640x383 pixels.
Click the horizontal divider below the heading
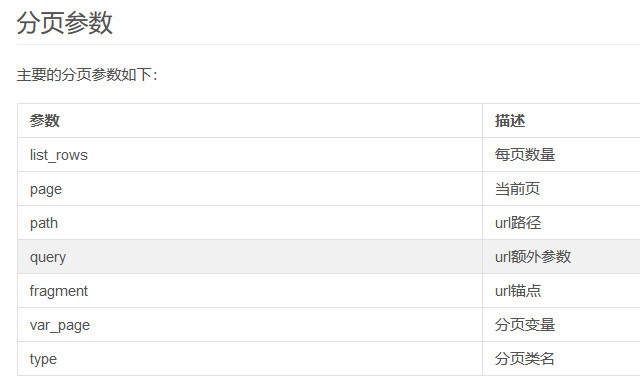(x=328, y=44)
